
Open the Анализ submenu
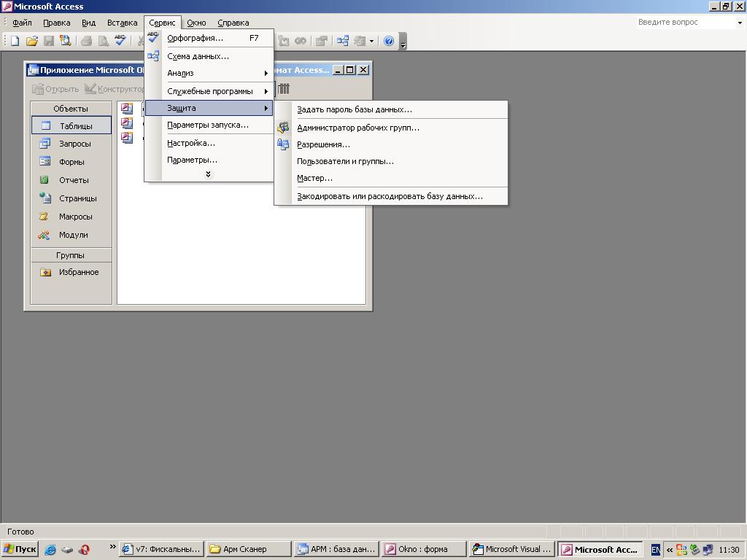[x=209, y=73]
